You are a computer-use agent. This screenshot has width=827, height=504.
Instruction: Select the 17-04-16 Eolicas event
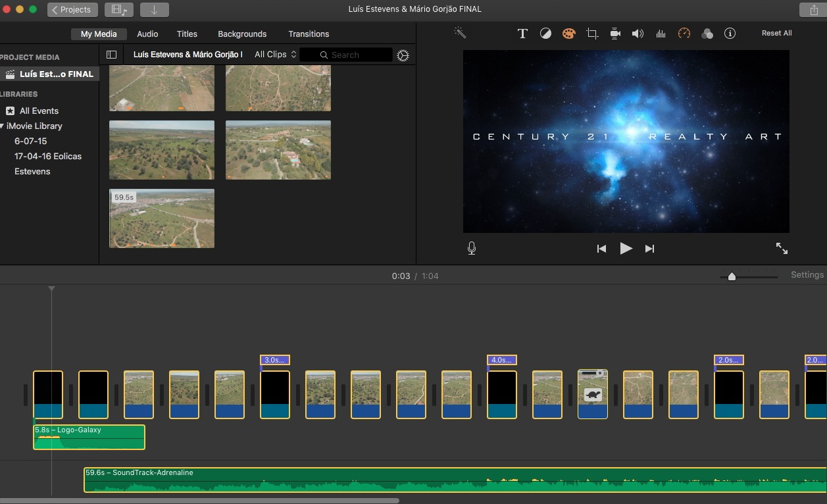[48, 156]
